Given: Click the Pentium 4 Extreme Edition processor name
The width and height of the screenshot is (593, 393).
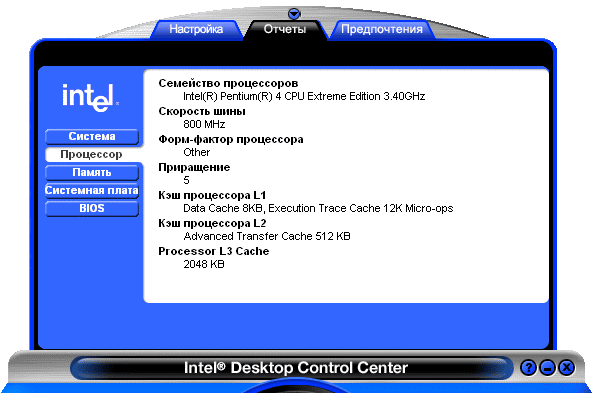Looking at the screenshot, I should click(304, 96).
